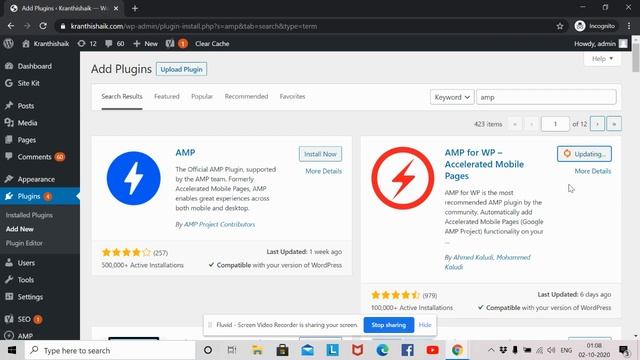Go back in the browser
This screenshot has height=360, width=640.
point(11,26)
